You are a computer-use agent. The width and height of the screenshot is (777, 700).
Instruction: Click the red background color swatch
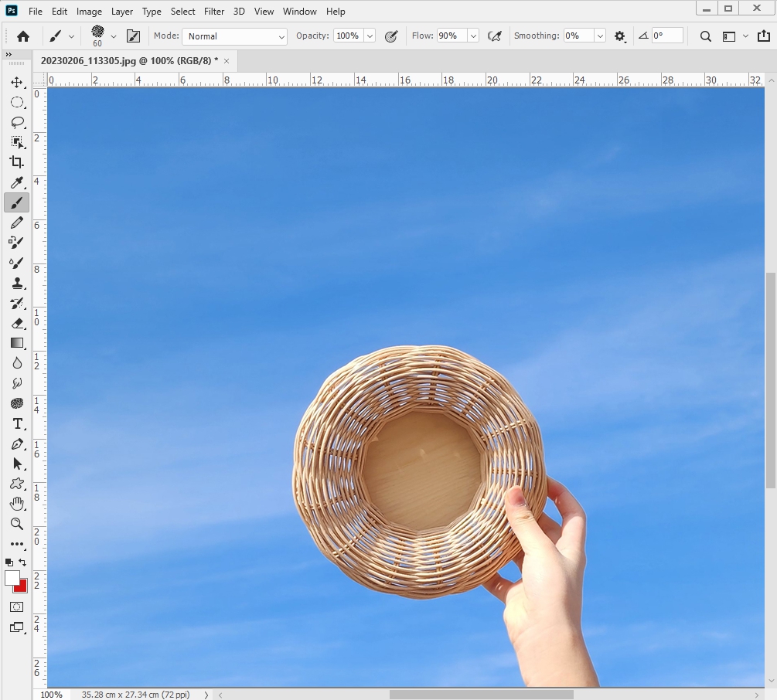pos(22,588)
